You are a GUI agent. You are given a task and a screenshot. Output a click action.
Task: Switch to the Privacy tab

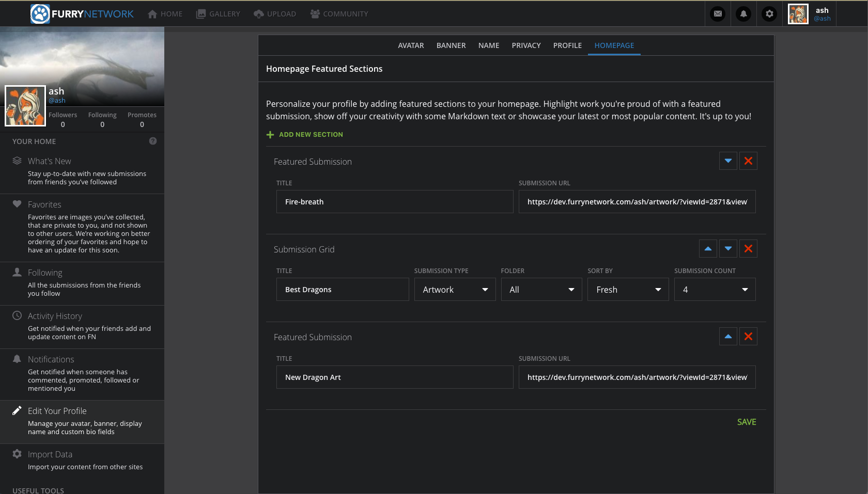tap(526, 45)
